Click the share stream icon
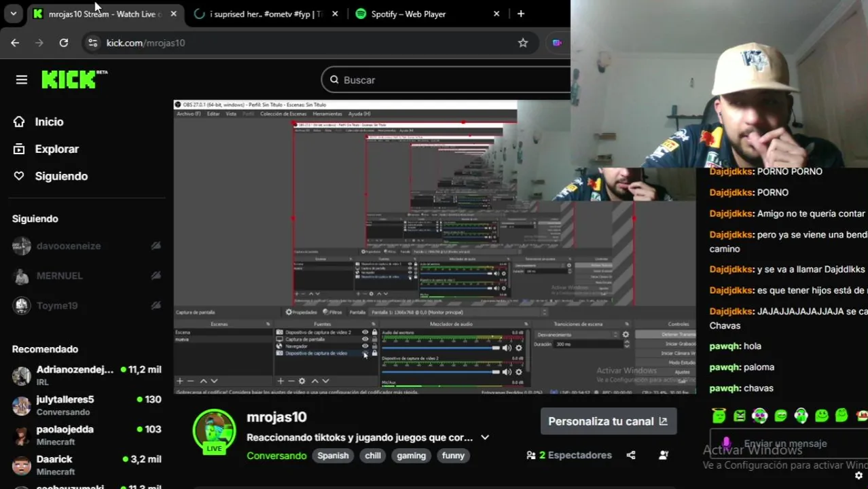The height and width of the screenshot is (489, 868). [x=631, y=455]
